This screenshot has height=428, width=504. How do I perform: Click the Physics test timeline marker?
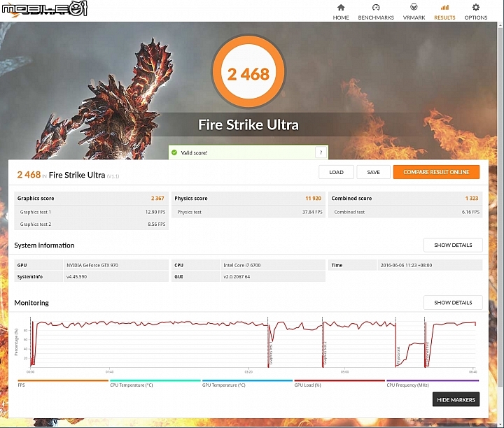398,355
